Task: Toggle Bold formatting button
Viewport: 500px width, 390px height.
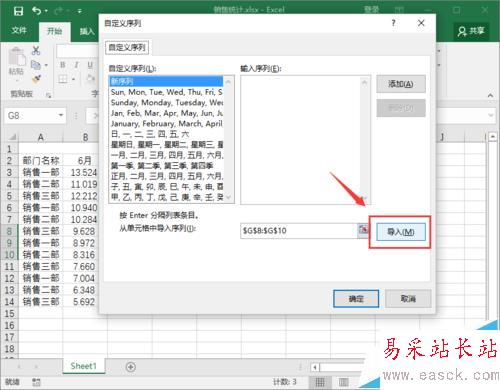Action: (x=63, y=65)
